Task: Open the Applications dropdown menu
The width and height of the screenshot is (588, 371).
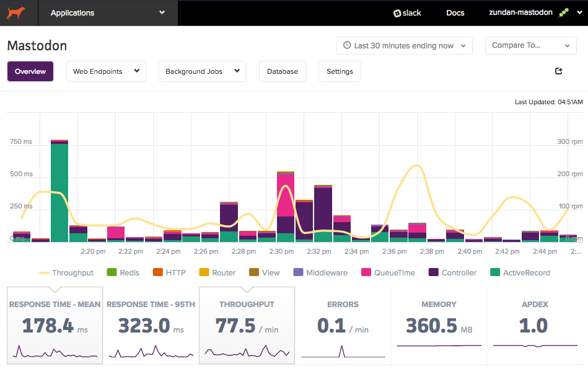Action: pyautogui.click(x=108, y=13)
